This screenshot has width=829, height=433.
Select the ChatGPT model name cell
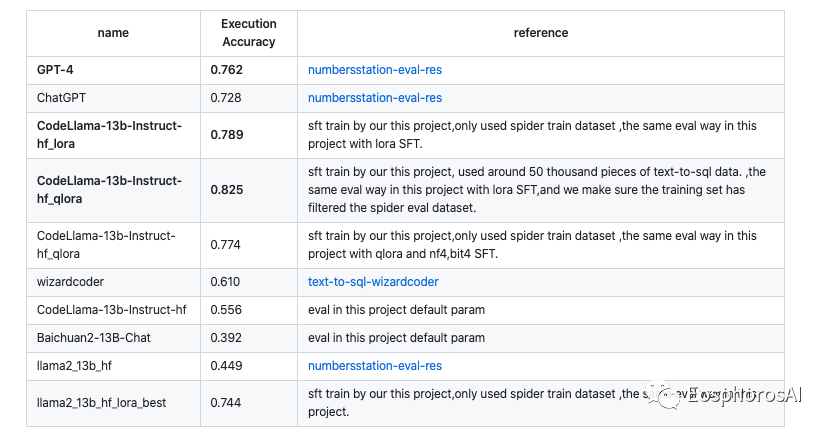pos(64,98)
